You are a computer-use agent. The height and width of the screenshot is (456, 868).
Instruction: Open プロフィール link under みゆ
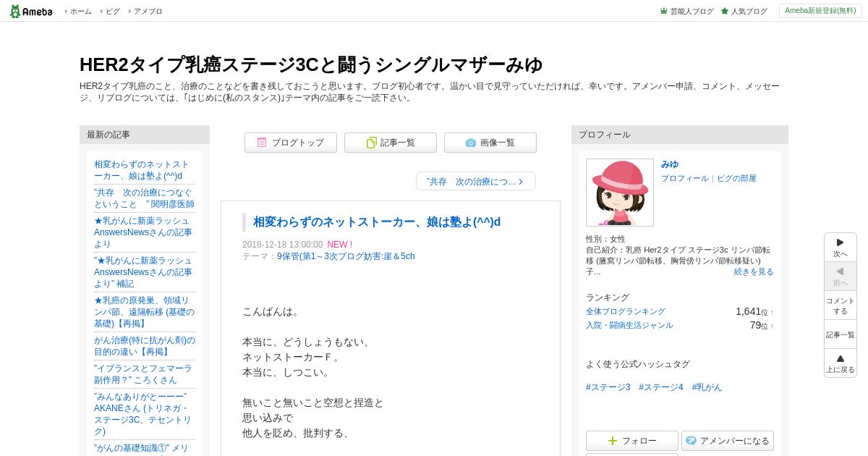(x=685, y=178)
